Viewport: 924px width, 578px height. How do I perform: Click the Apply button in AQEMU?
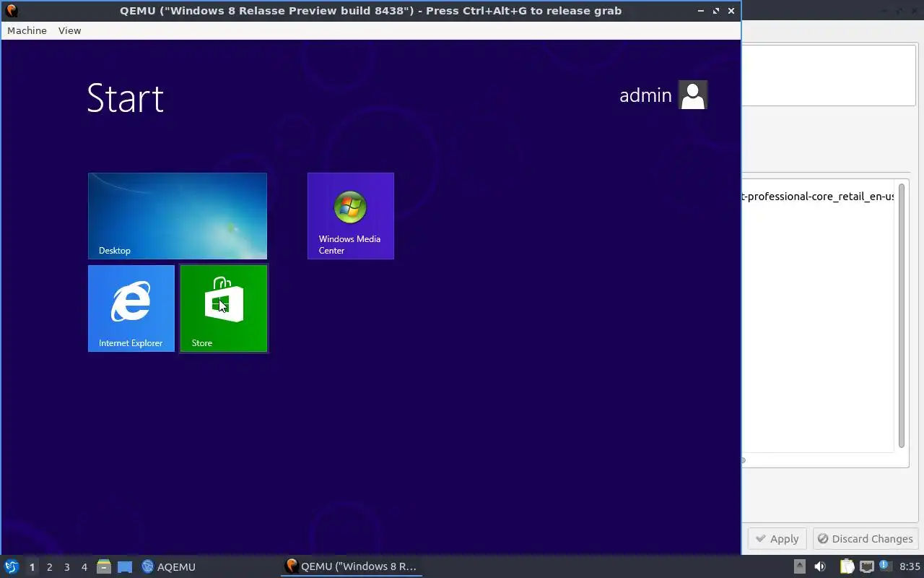(x=777, y=538)
